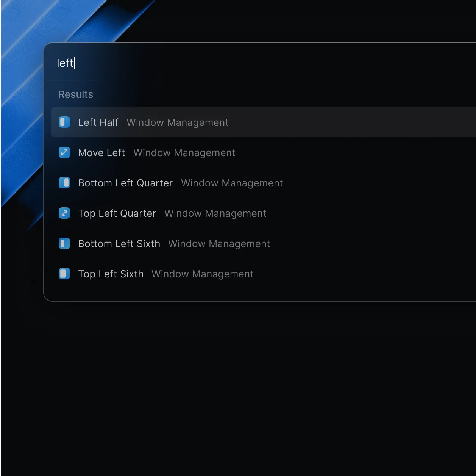Select the Bottom Left Sixth icon
This screenshot has width=476, height=476.
64,243
